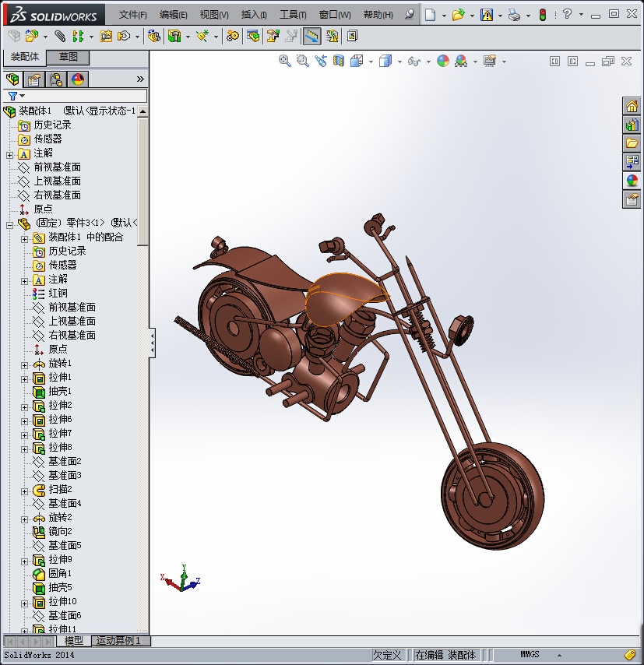The image size is (644, 665).
Task: Click the Hide/Show Items glasses icon
Action: coord(414,62)
